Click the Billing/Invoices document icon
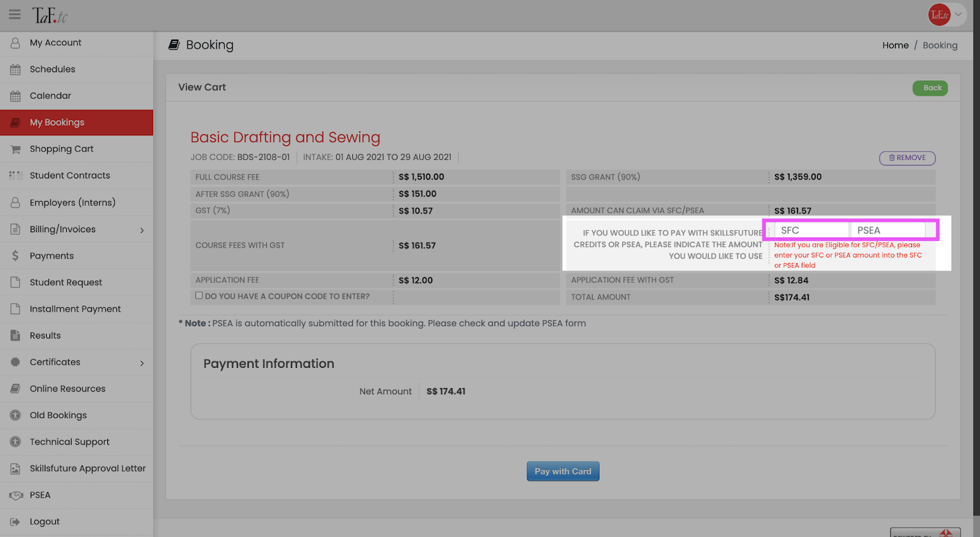 (15, 229)
